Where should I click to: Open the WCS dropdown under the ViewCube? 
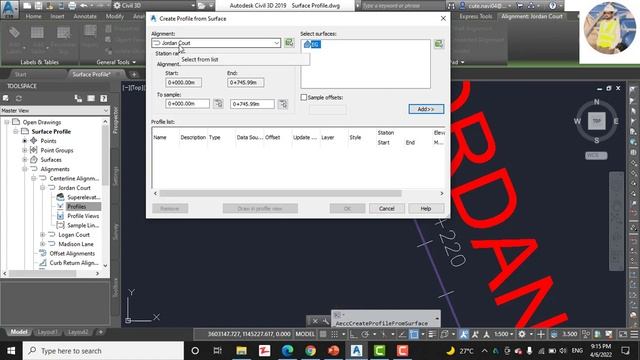click(x=596, y=156)
